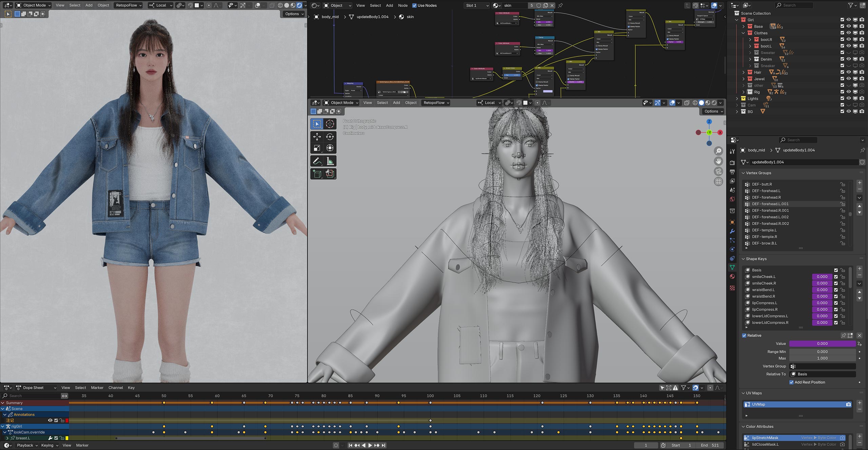Select the Move tool in lower viewport
The image size is (868, 450).
pyautogui.click(x=317, y=137)
